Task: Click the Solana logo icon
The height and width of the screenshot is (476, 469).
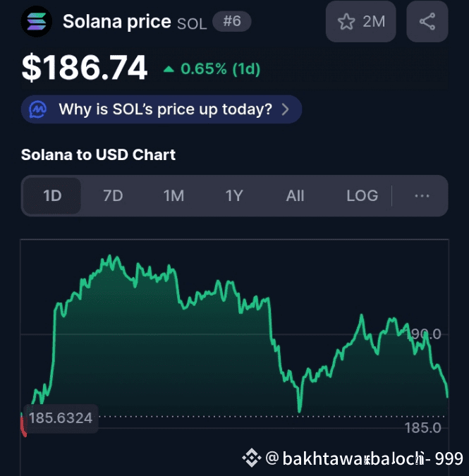Action: tap(35, 22)
